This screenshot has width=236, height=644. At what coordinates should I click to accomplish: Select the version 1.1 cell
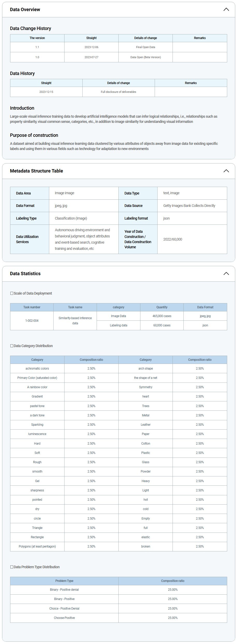tap(37, 47)
